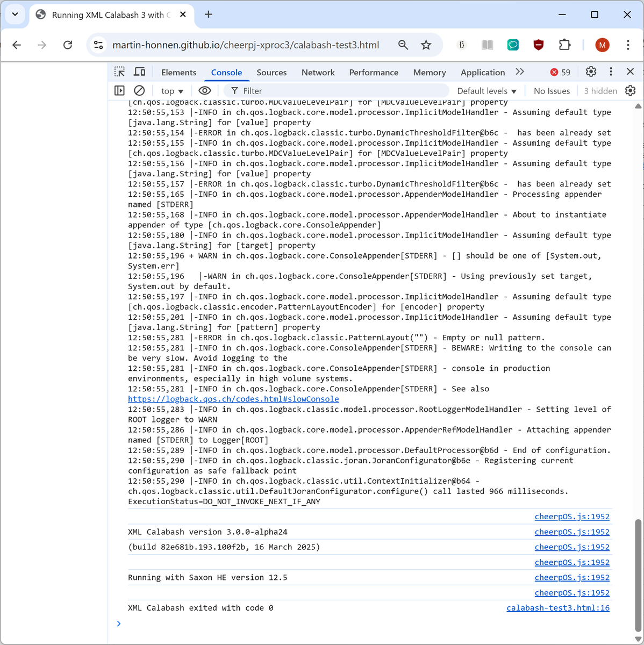This screenshot has width=644, height=645.
Task: Select the Console tab
Action: coord(226,73)
